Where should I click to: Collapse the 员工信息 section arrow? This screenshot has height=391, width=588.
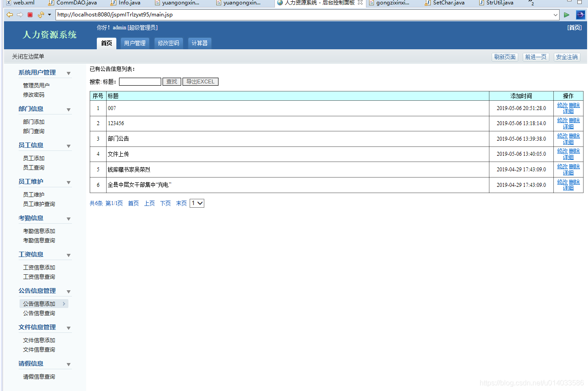tap(68, 146)
